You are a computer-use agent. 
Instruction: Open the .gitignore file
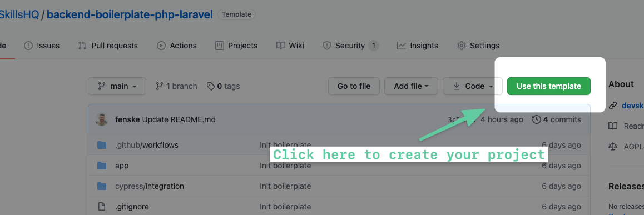click(x=132, y=207)
